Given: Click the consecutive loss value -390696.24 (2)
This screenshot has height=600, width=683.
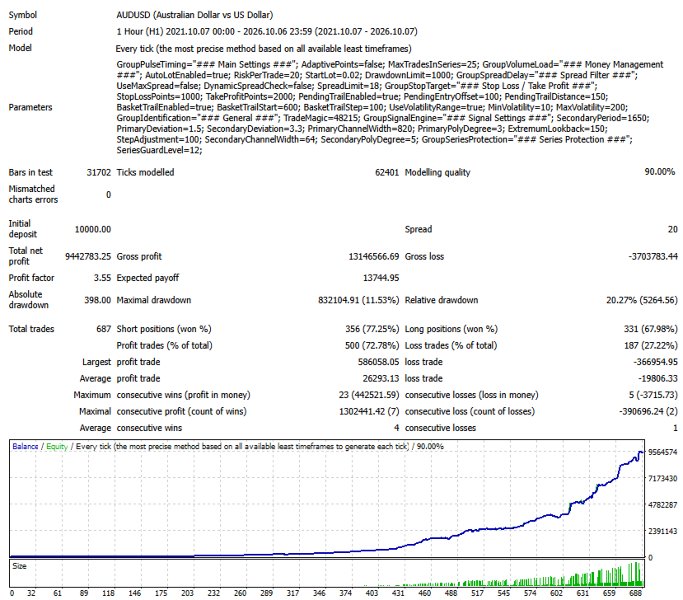Looking at the screenshot, I should pos(648,411).
